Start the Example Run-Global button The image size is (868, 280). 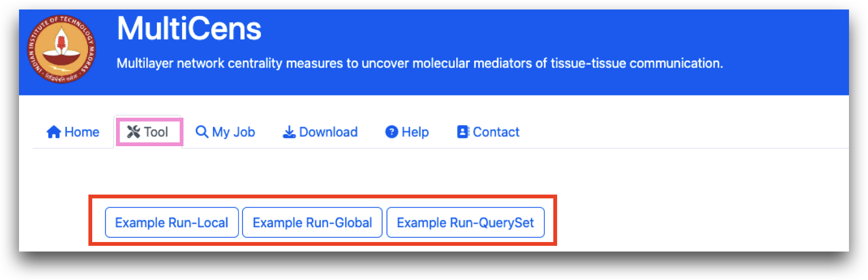click(x=312, y=222)
